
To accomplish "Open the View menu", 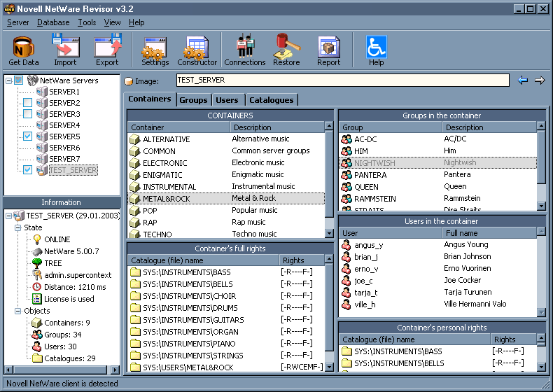I will tap(112, 22).
